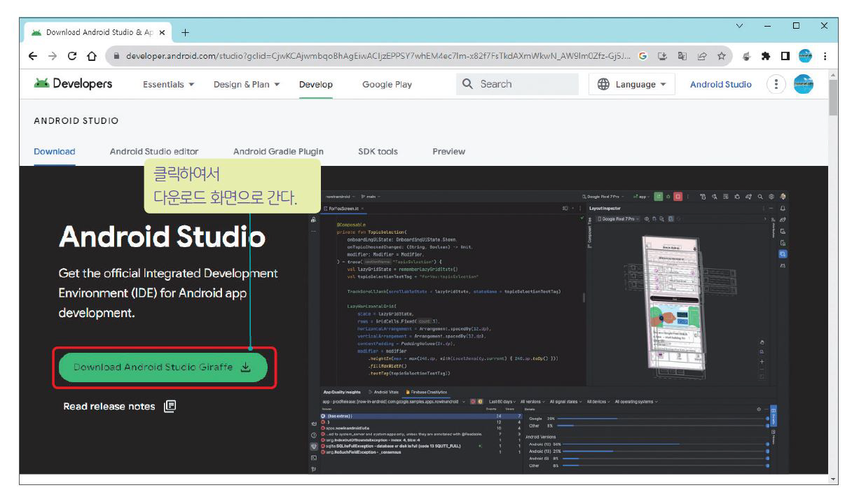859x504 pixels.
Task: Switch to the Download tab
Action: click(55, 151)
